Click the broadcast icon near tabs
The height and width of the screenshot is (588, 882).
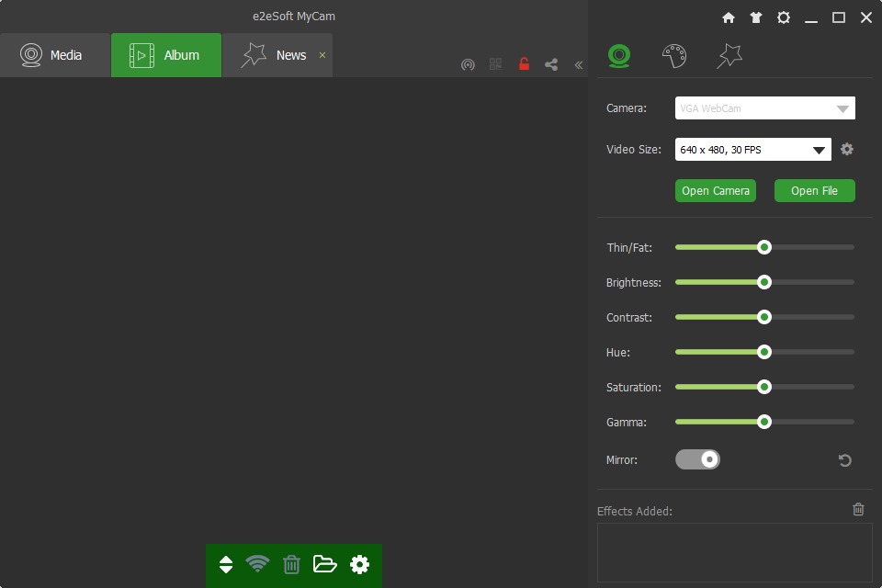468,64
